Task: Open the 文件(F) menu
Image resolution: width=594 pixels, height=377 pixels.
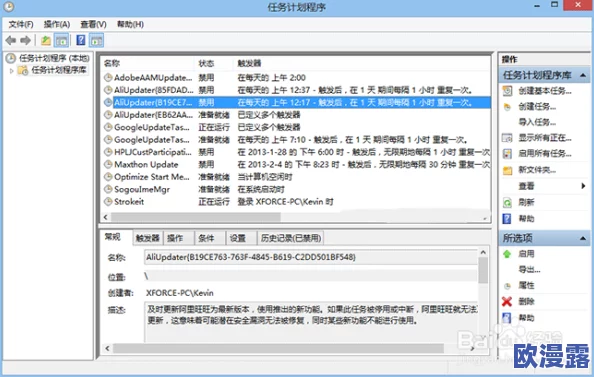Action: [21, 24]
